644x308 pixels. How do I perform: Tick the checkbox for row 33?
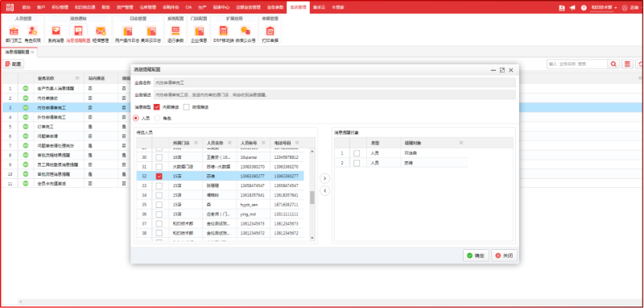point(159,185)
